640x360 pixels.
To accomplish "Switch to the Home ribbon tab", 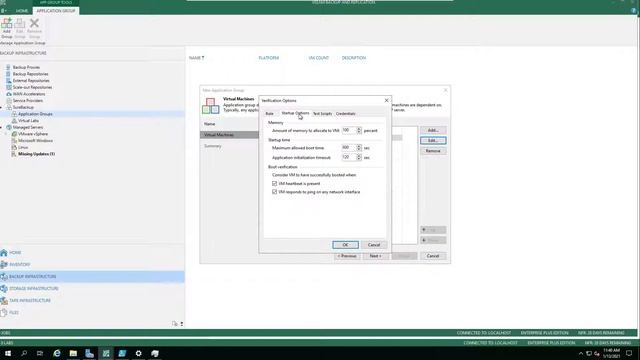I will [x=22, y=11].
